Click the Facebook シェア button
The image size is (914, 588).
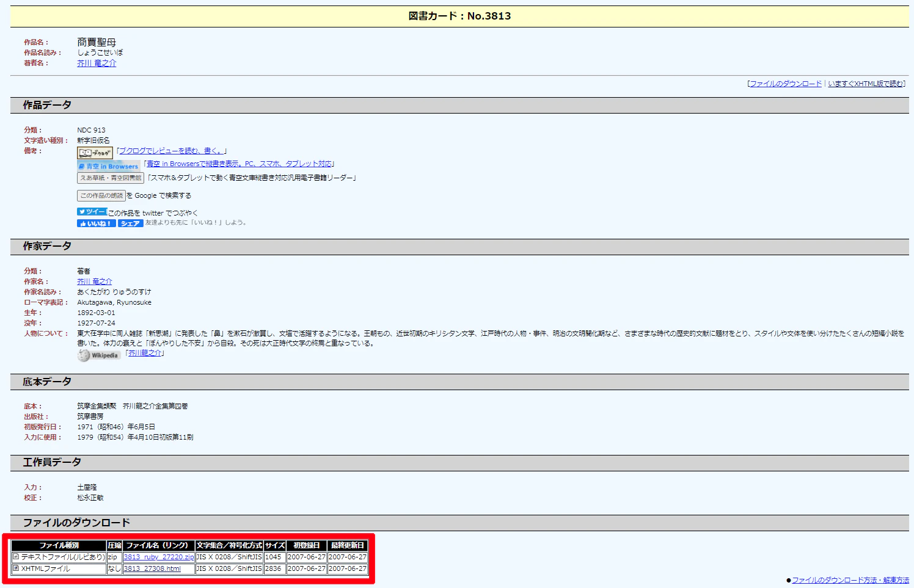(131, 223)
